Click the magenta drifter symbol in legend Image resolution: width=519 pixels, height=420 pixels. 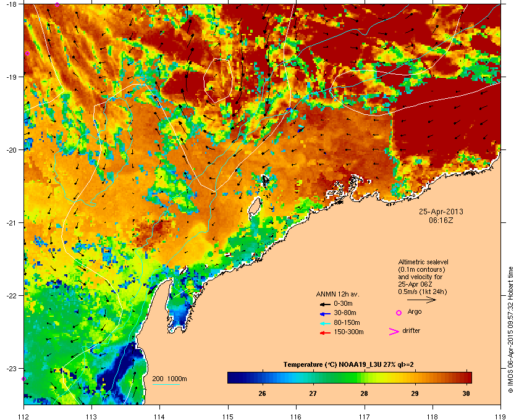[x=394, y=332]
